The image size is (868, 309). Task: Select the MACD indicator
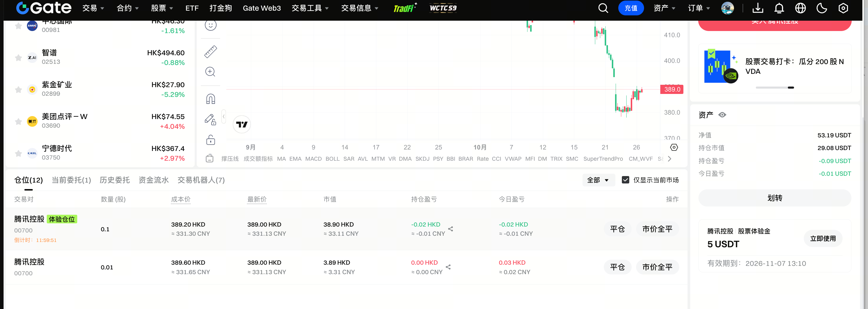pyautogui.click(x=313, y=159)
